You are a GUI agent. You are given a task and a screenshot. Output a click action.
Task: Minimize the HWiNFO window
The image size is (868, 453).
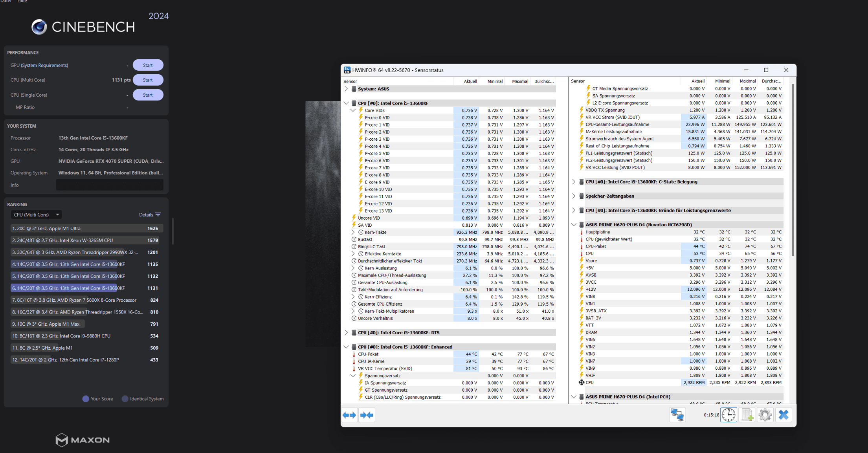746,70
